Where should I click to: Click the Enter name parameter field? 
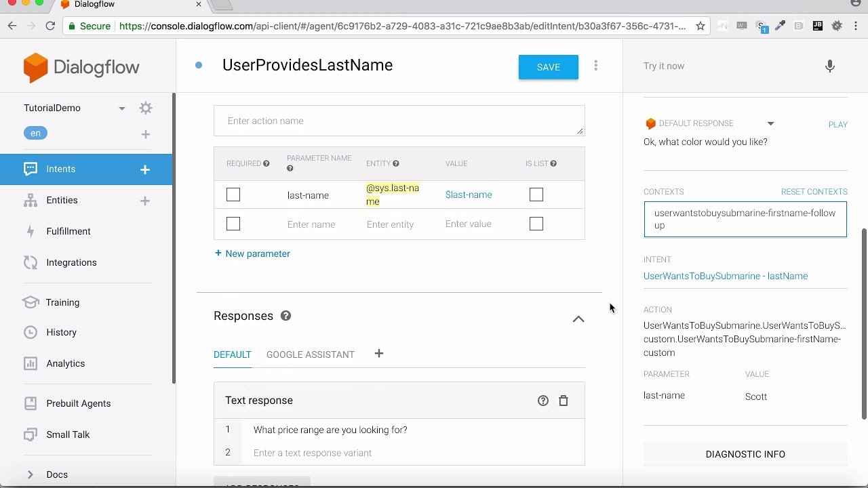click(311, 224)
